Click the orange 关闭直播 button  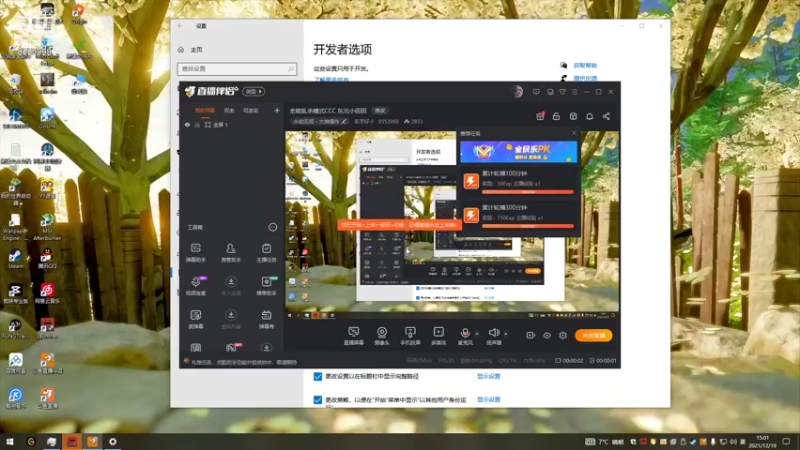click(x=593, y=335)
